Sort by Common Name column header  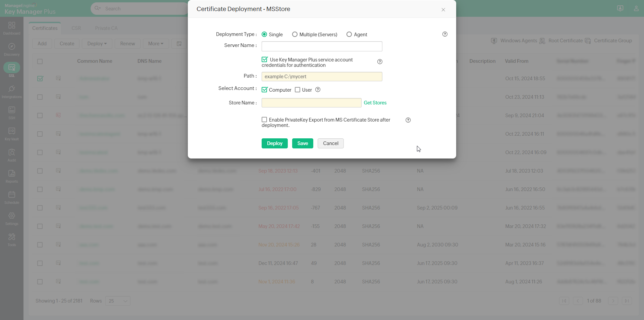tap(95, 61)
